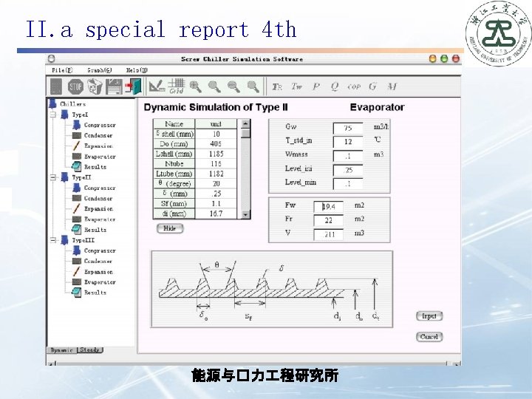Viewport: 532px width, 399px height.
Task: Click the first magnifier zoom icon
Action: pos(195,87)
